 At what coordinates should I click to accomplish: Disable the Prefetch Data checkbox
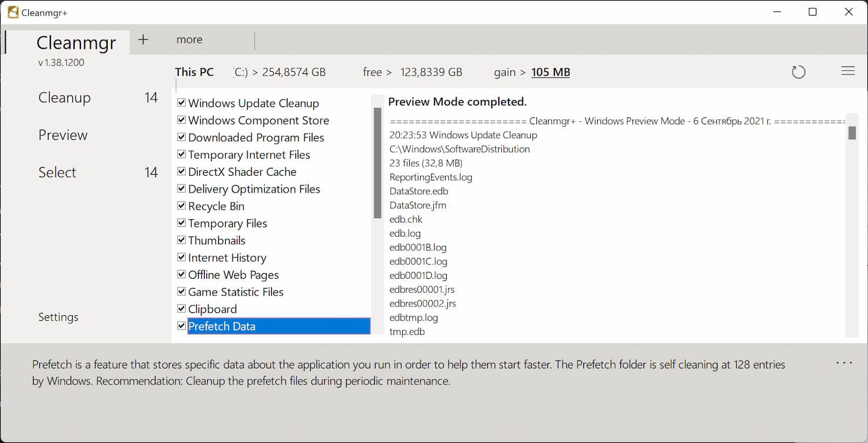182,326
